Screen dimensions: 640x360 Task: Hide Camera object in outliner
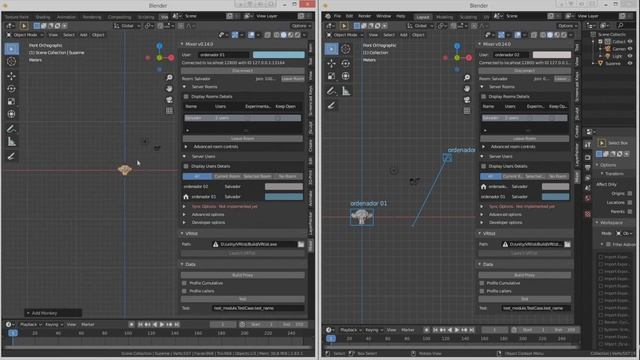(630, 49)
